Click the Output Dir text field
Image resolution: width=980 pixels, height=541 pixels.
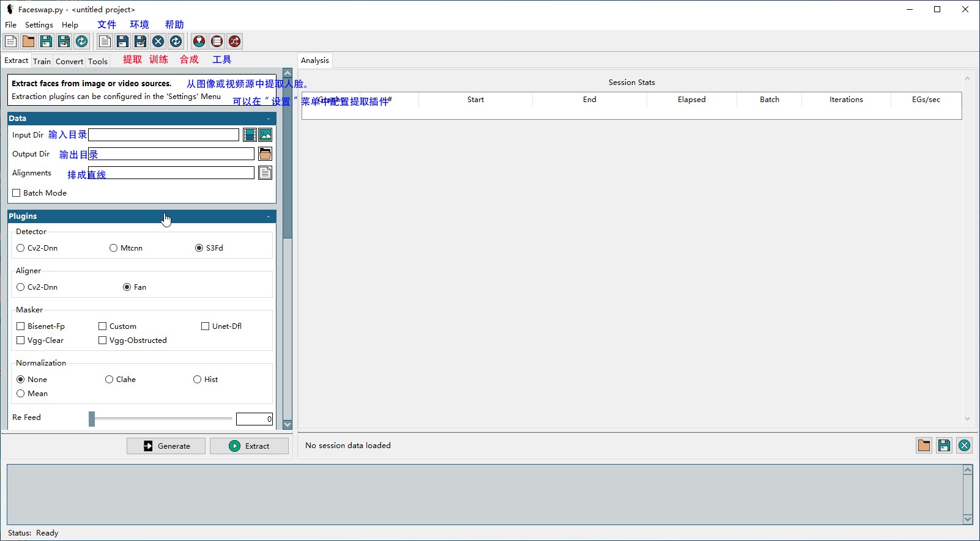coord(171,154)
